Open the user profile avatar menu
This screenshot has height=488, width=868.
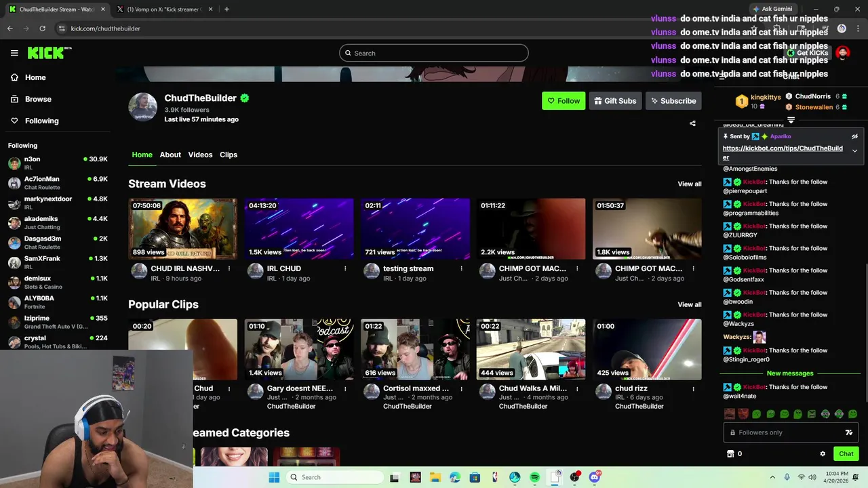tap(843, 53)
